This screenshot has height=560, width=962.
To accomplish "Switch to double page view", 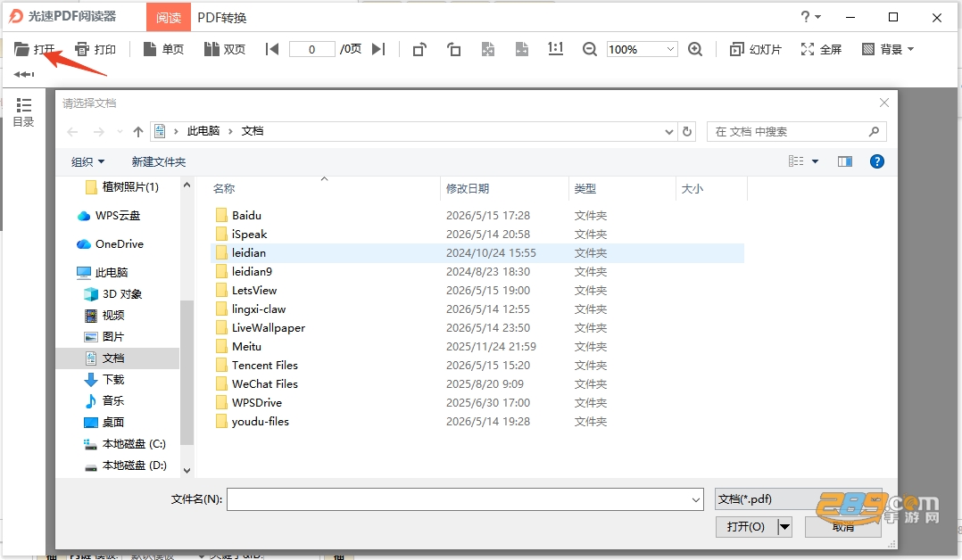I will point(225,49).
